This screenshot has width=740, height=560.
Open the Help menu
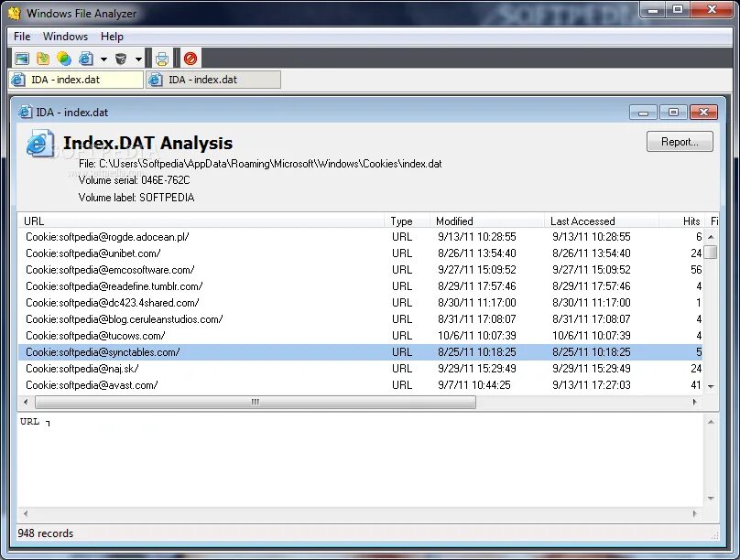112,37
